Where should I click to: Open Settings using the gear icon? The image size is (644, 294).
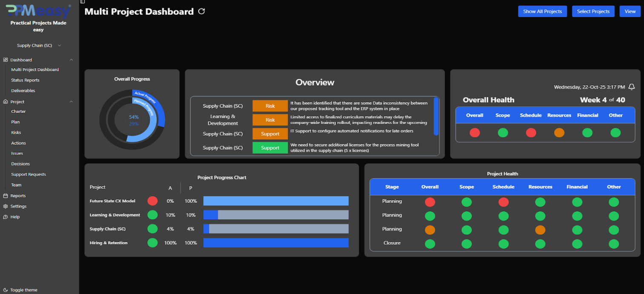(5, 206)
